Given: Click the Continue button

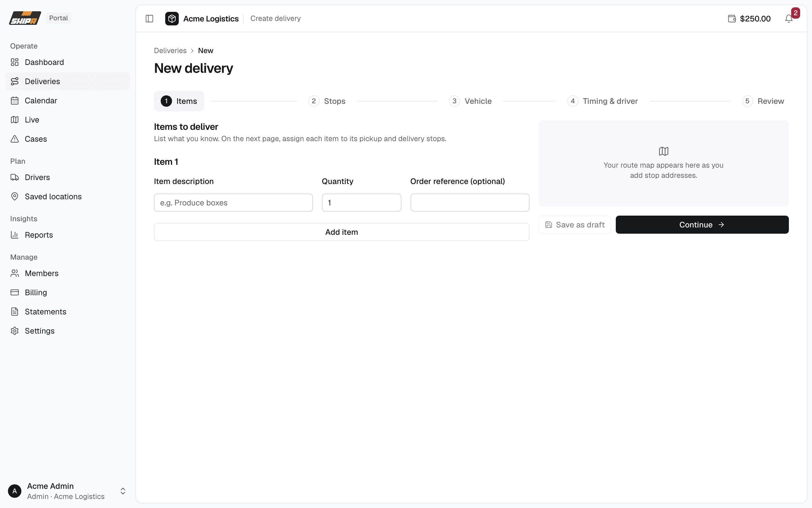Looking at the screenshot, I should (702, 225).
